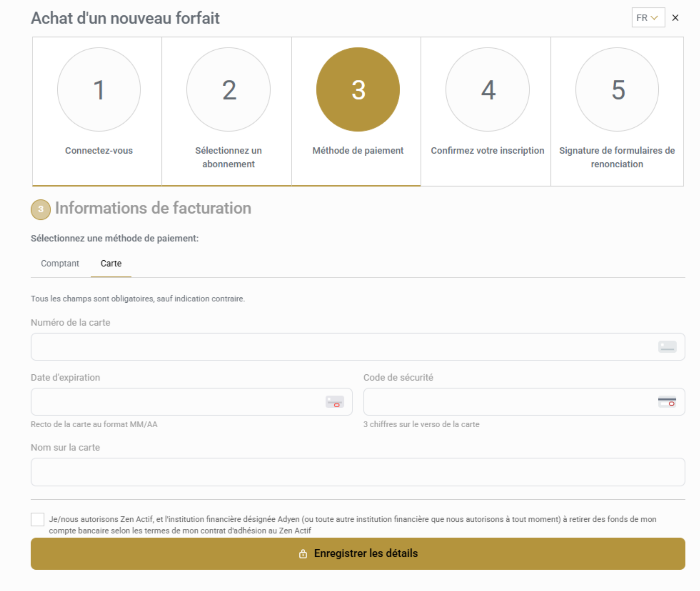Click the heading 'Informations de facturation'
Screen dimensions: 700x591
click(x=153, y=208)
